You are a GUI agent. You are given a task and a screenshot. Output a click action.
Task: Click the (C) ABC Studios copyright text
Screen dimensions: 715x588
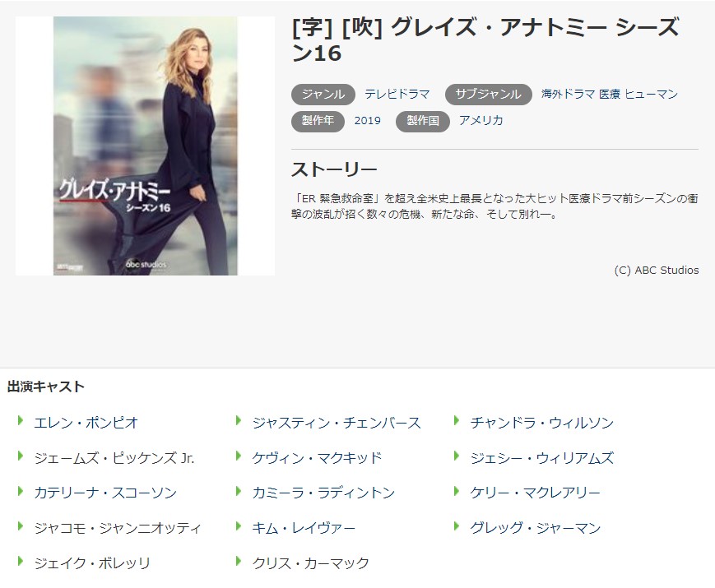coord(657,271)
